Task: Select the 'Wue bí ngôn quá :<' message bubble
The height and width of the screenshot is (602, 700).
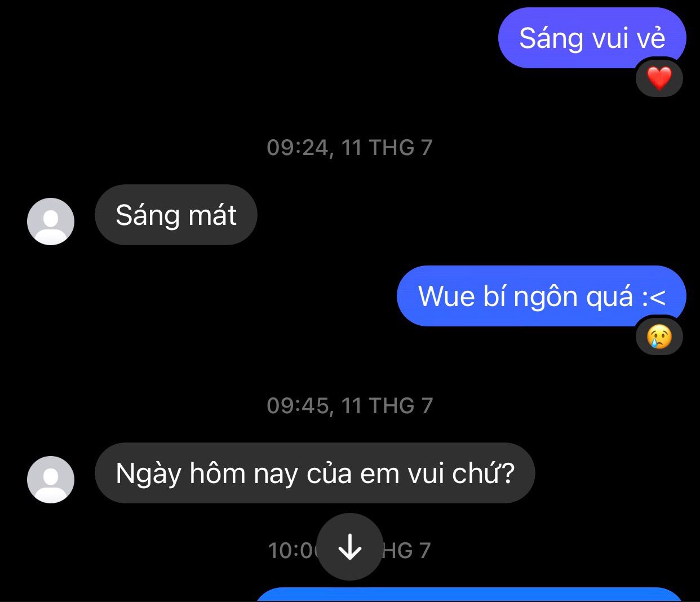Action: tap(541, 296)
